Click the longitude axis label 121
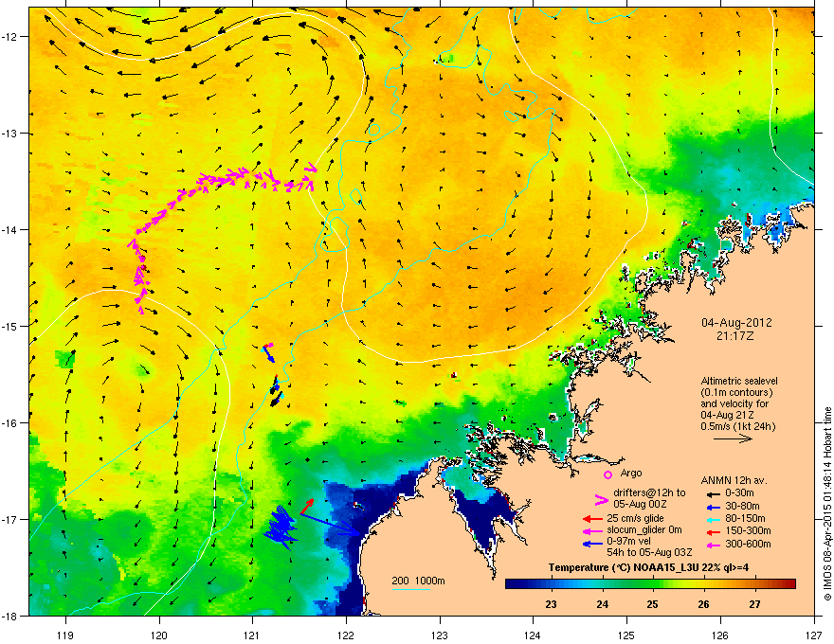 pyautogui.click(x=252, y=635)
